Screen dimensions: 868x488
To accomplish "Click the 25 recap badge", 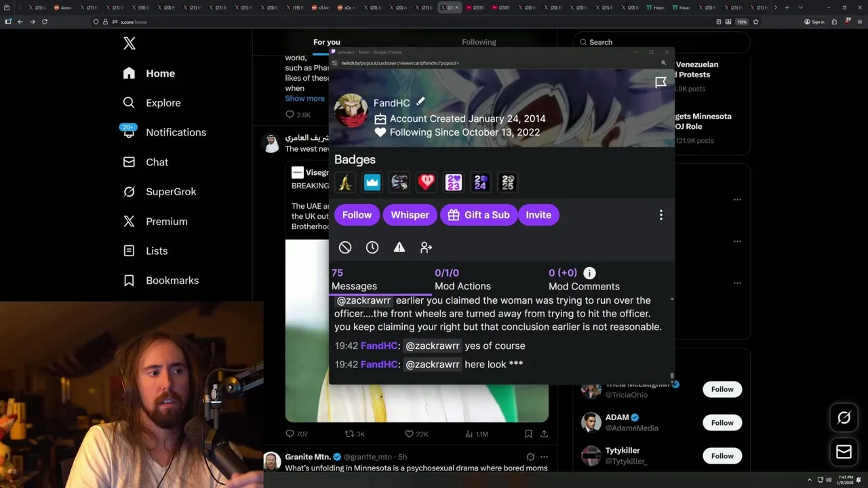I will [x=508, y=182].
